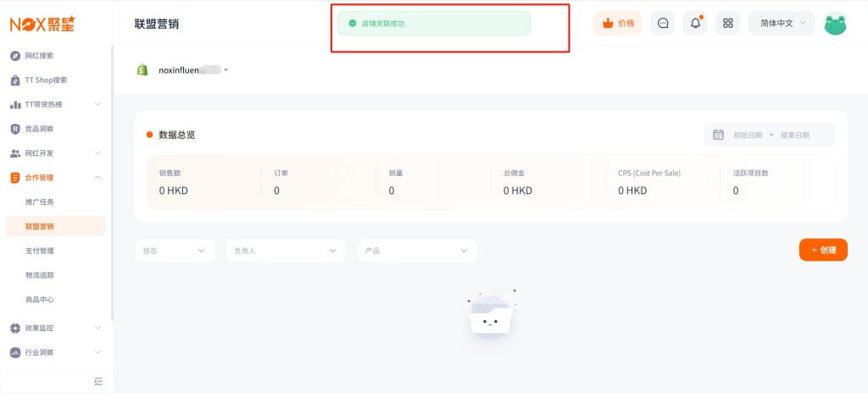Open the message chat icon
The image size is (868, 393).
pos(663,24)
